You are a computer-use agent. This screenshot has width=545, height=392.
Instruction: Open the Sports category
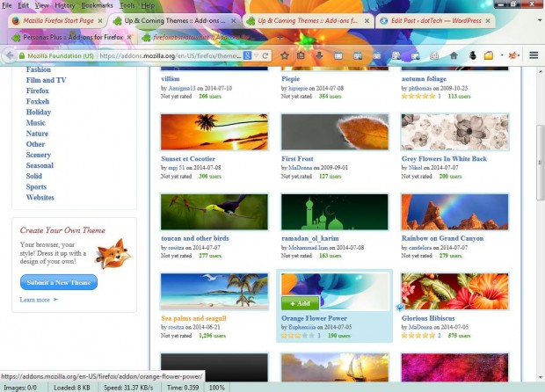36,187
